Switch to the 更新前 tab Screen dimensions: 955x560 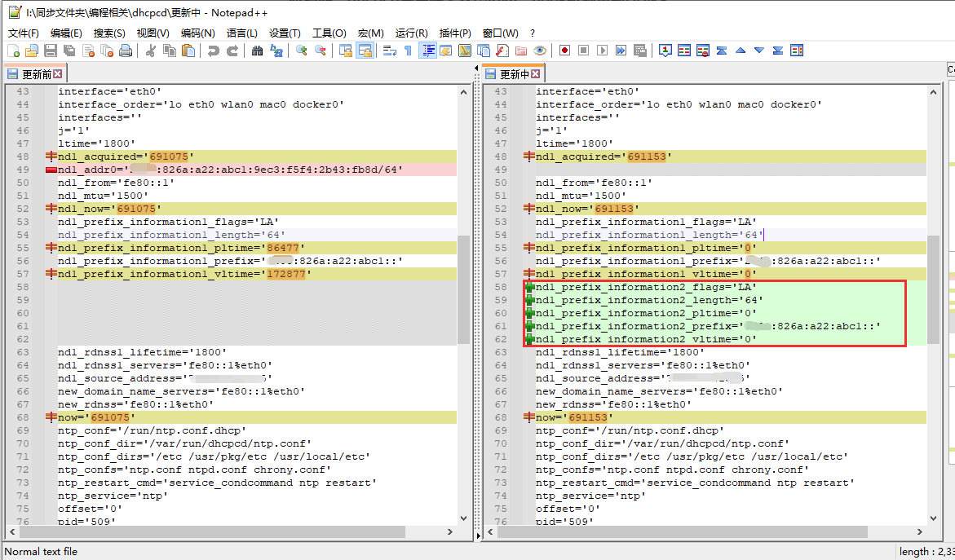pos(36,74)
